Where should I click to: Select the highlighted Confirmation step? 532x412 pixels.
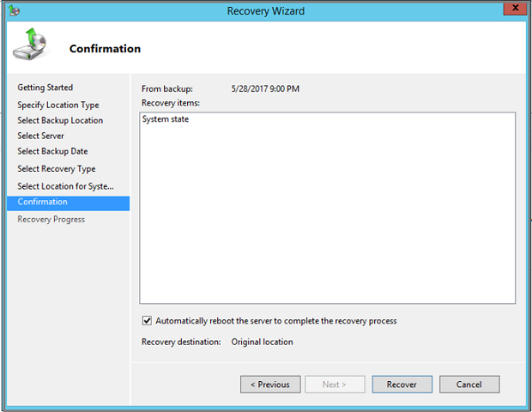(x=68, y=203)
